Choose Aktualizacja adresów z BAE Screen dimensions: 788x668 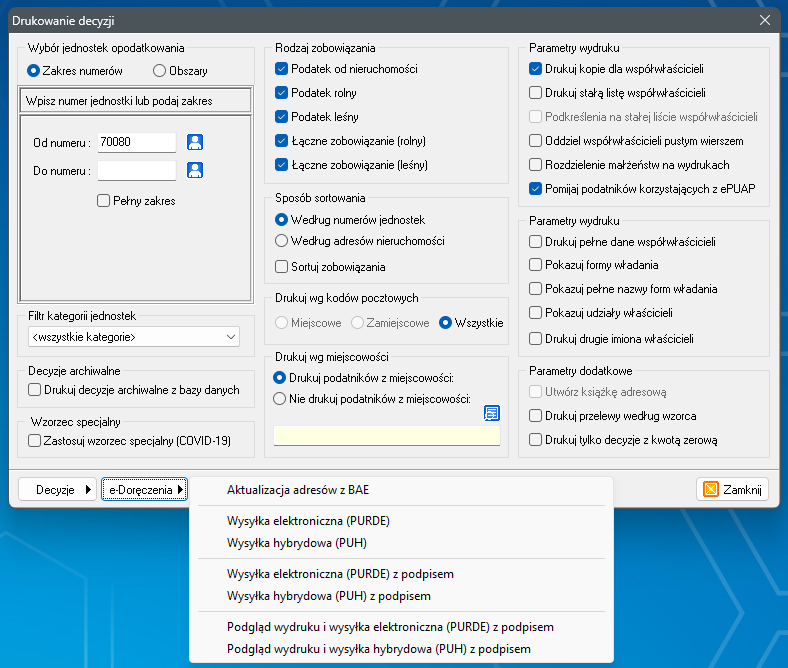pyautogui.click(x=298, y=490)
